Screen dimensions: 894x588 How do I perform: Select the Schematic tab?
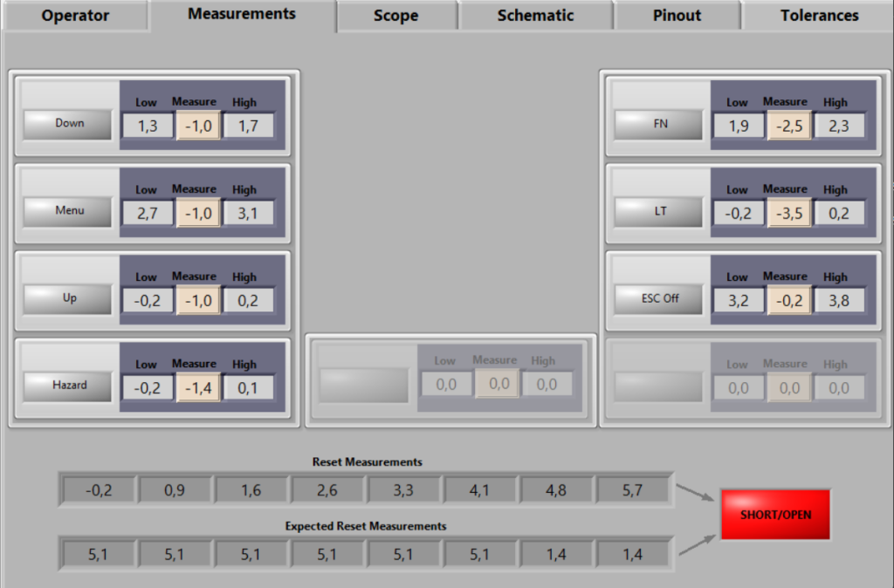535,16
